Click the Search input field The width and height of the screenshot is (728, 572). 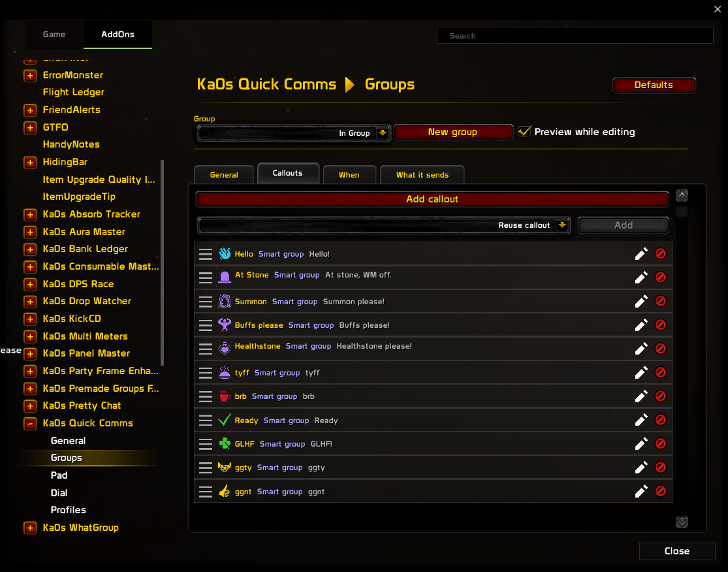(x=575, y=36)
